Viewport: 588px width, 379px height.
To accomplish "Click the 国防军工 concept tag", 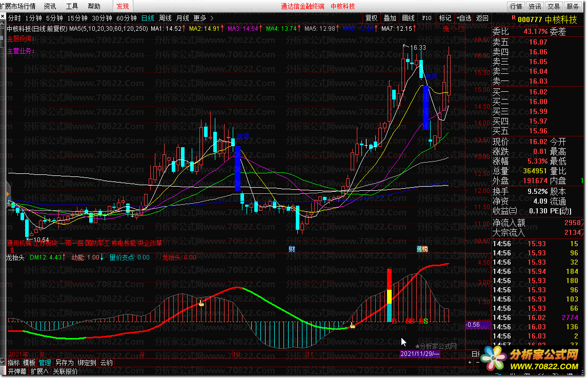I will pyautogui.click(x=97, y=243).
